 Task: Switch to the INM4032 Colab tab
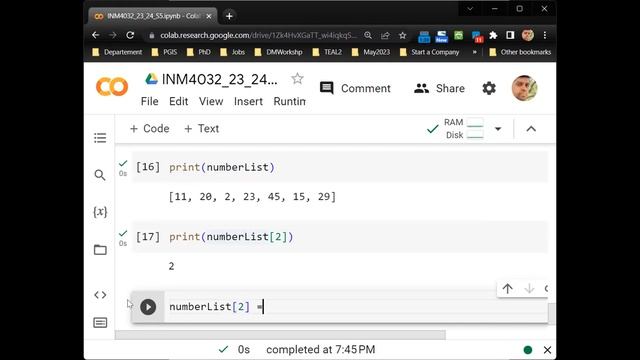pyautogui.click(x=153, y=16)
